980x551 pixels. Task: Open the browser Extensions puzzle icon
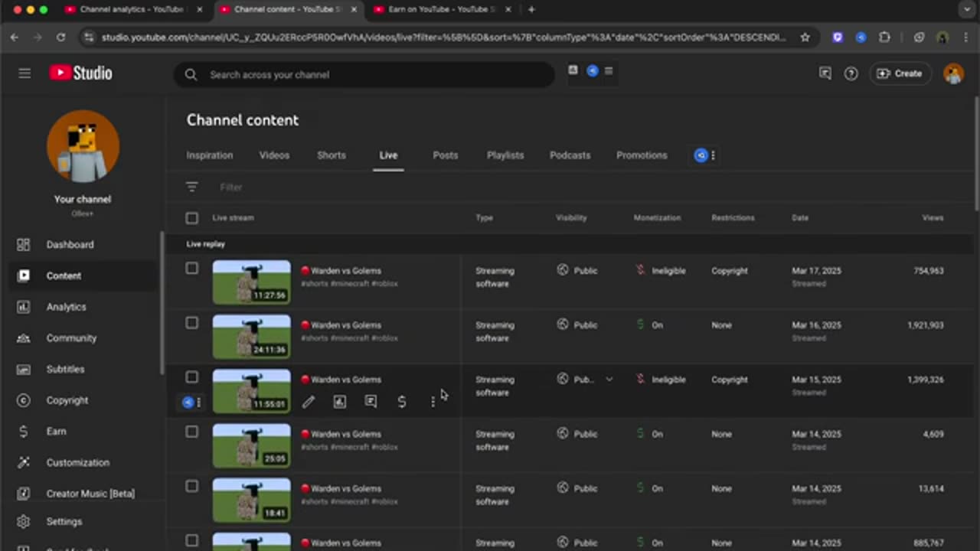pyautogui.click(x=885, y=37)
